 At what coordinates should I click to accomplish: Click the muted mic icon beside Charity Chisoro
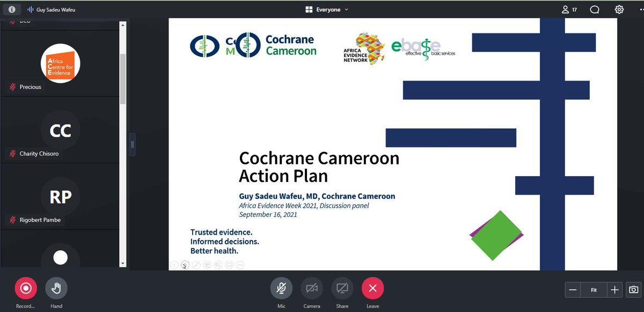pyautogui.click(x=12, y=154)
